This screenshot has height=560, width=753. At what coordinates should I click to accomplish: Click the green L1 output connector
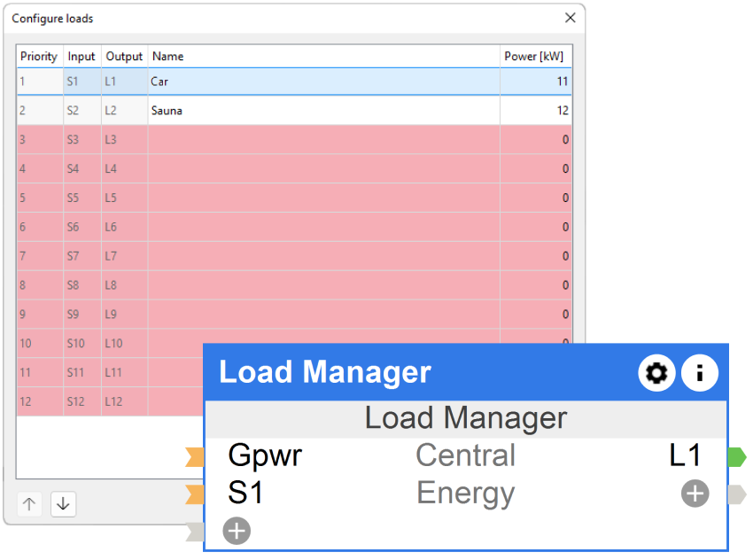[x=737, y=457]
